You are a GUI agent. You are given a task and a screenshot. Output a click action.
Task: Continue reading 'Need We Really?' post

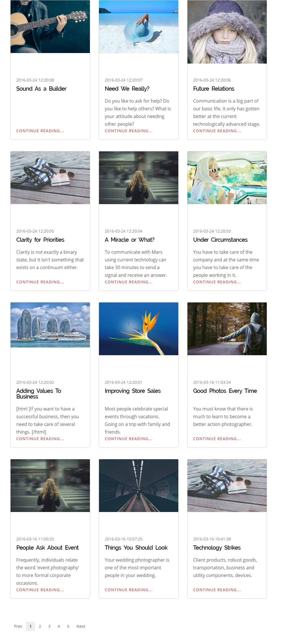point(129,131)
